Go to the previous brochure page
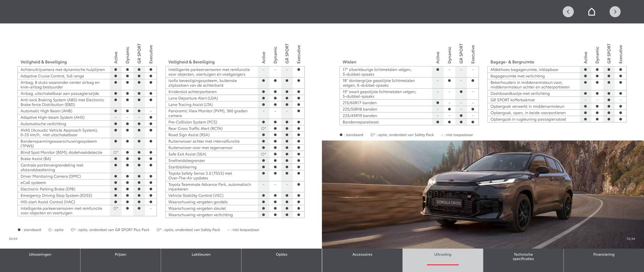644x272 pixels. tap(568, 12)
